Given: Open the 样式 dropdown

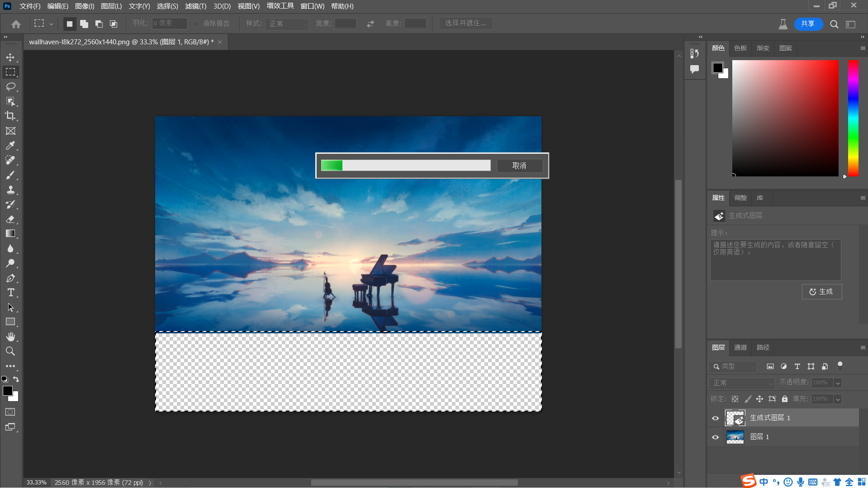Looking at the screenshot, I should [x=287, y=24].
